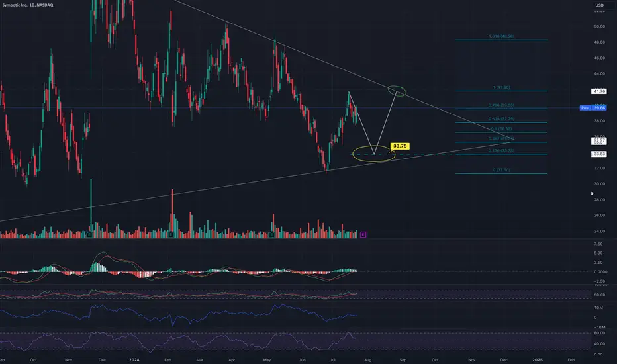
Task: Click the Symbotic Inc., 1D, NASDAQ title
Action: [28, 5]
